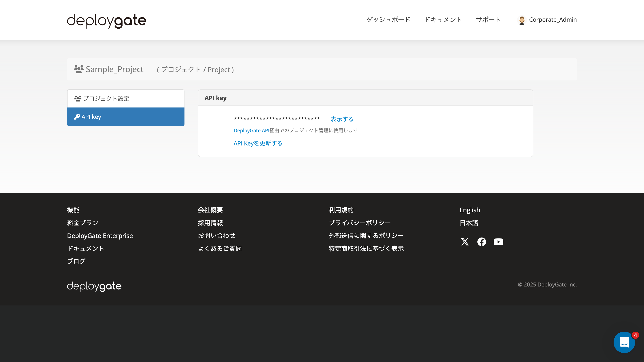Click the deploygate logo in the footer
This screenshot has width=644, height=362.
click(94, 286)
